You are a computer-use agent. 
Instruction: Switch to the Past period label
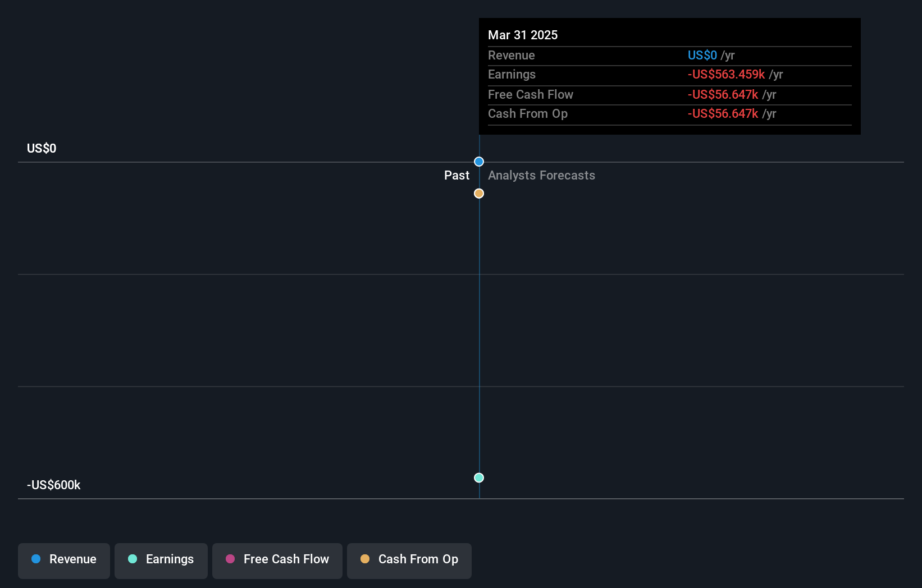coord(457,175)
